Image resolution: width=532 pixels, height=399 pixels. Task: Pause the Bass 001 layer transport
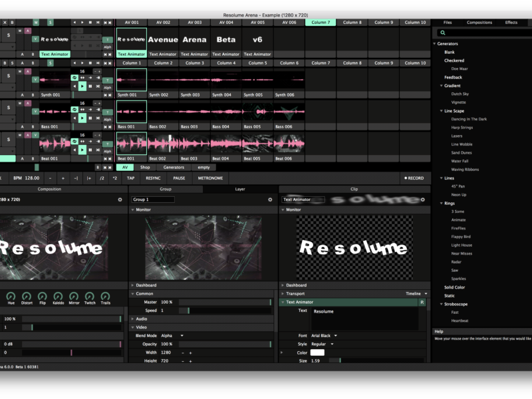(90, 118)
